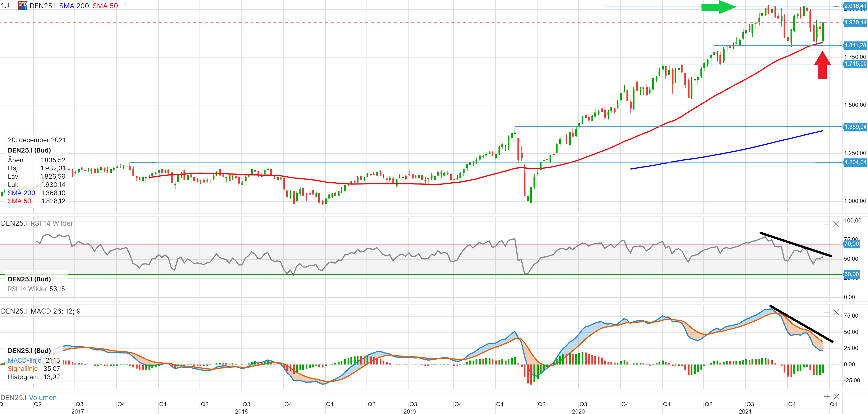Click the 1.250,00 value on price axis
The height and width of the screenshot is (414, 868).
pos(854,153)
